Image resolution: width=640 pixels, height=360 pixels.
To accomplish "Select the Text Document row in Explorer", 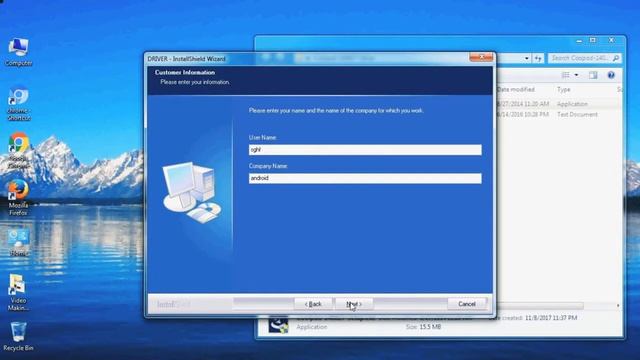I will click(559, 115).
